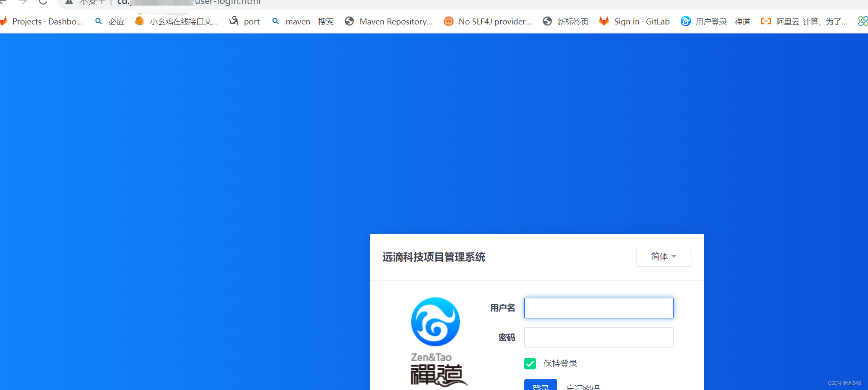Click the address bar URL

pos(189,2)
